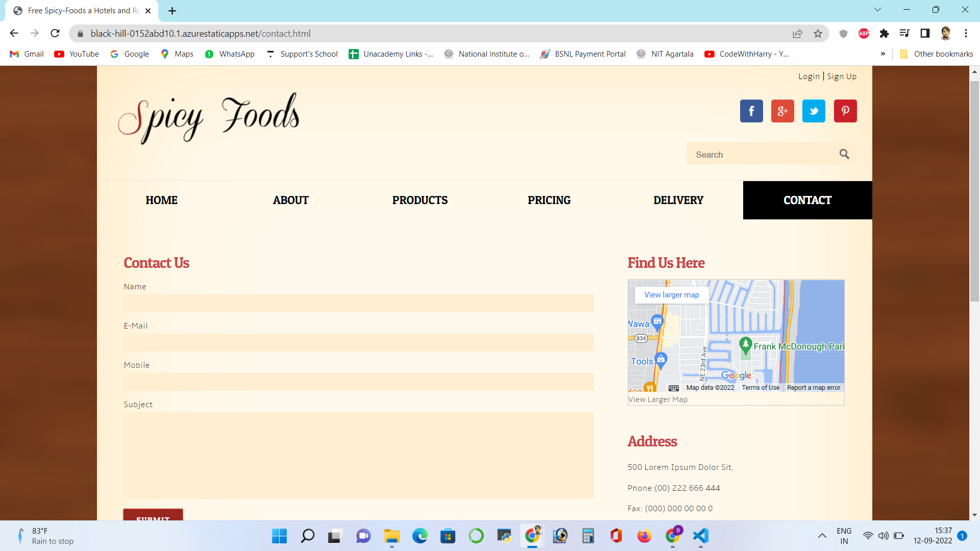This screenshot has width=980, height=551.
Task: Switch to the PRICING navigation tab
Action: (x=549, y=200)
